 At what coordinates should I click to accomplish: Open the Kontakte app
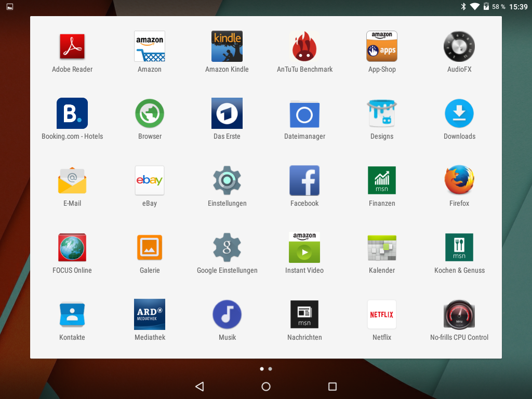point(72,314)
